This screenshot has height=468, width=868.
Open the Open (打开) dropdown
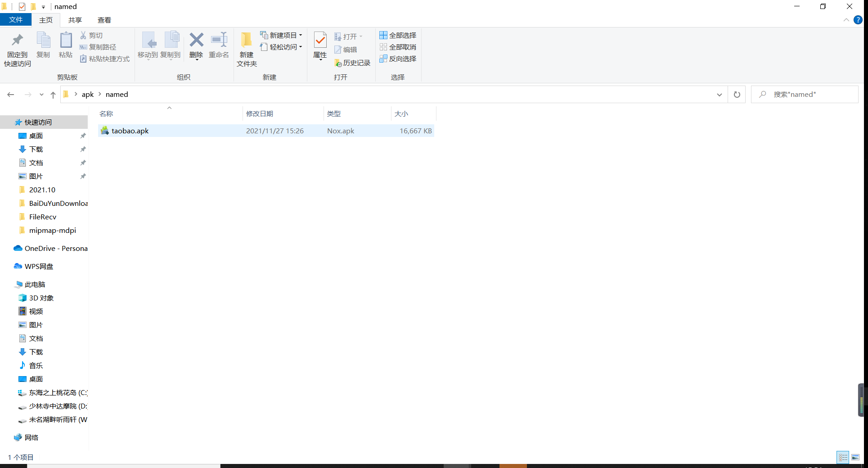coord(349,36)
